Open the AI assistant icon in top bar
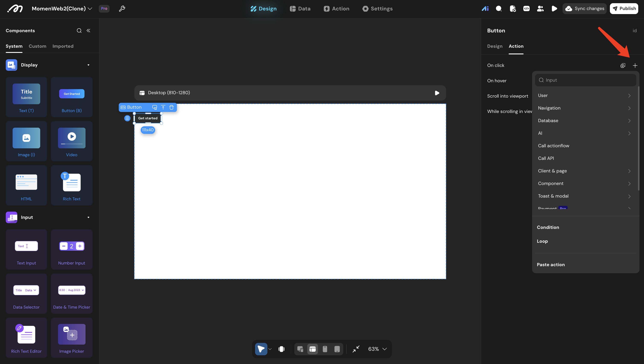This screenshot has width=644, height=364. (485, 9)
